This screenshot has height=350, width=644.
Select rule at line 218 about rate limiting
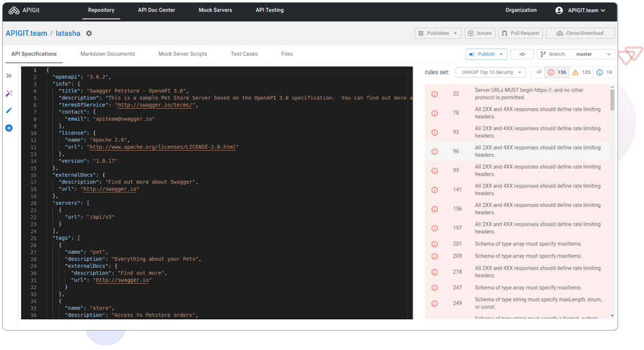tap(518, 272)
